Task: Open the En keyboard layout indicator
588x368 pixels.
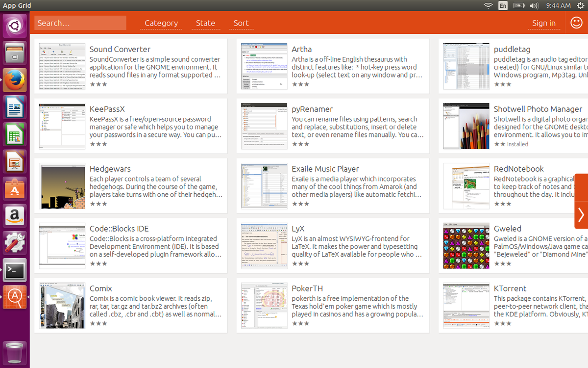Action: (x=503, y=5)
